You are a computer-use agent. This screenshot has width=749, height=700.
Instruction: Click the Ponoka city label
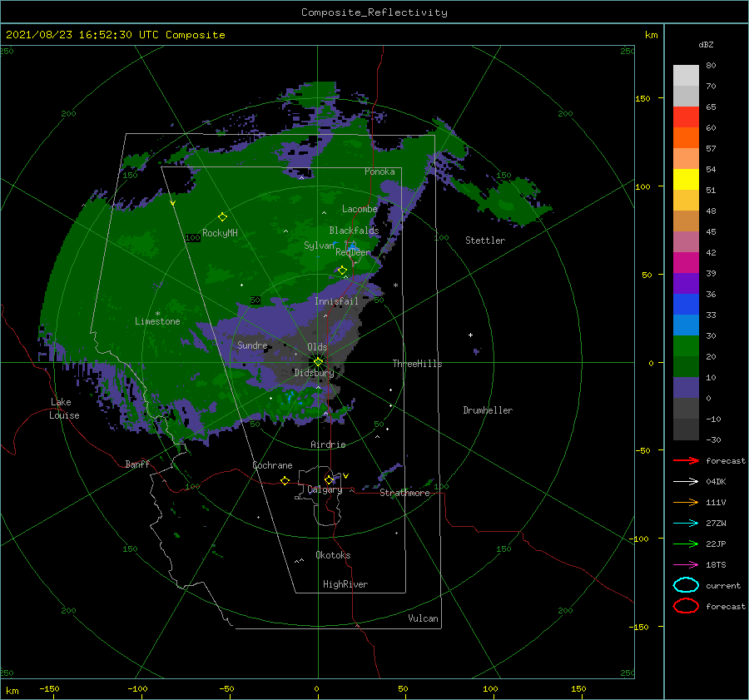379,171
